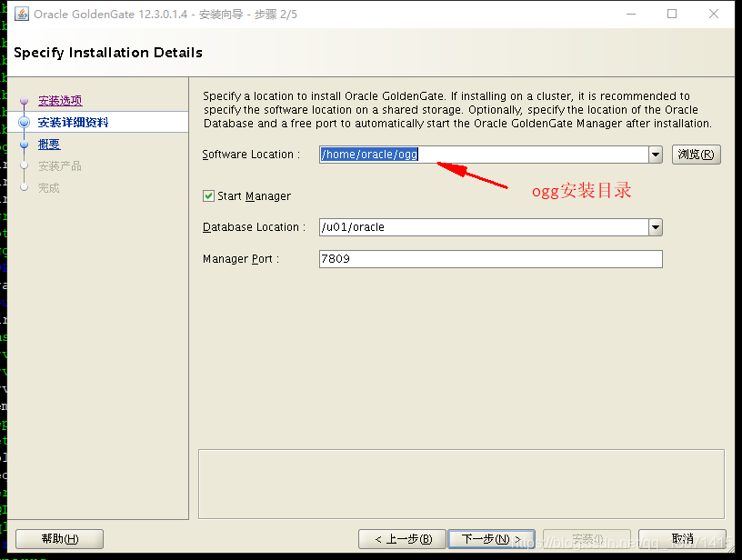Click the 帮助(H) help button
742x560 pixels.
tap(58, 538)
